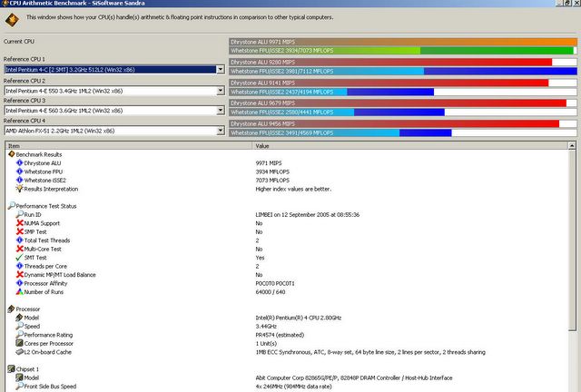Click the SMP Test red X icon
This screenshot has height=392, width=581.
[20, 231]
